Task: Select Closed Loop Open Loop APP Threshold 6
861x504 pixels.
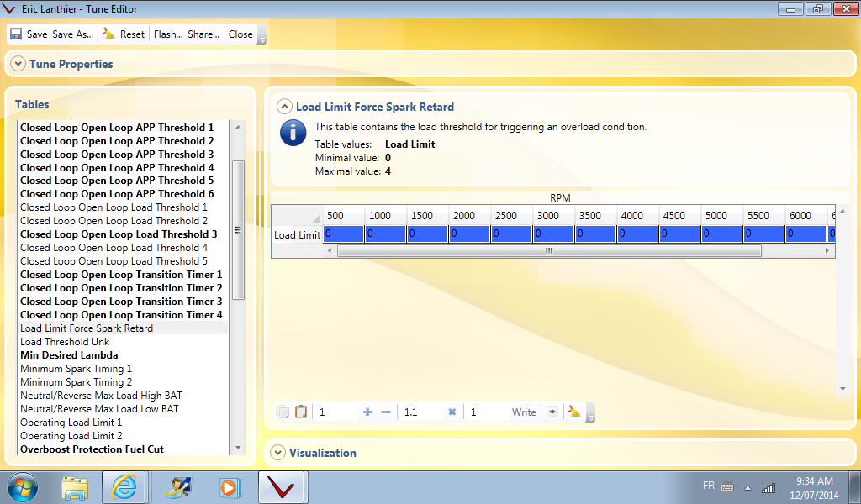Action: pos(117,194)
